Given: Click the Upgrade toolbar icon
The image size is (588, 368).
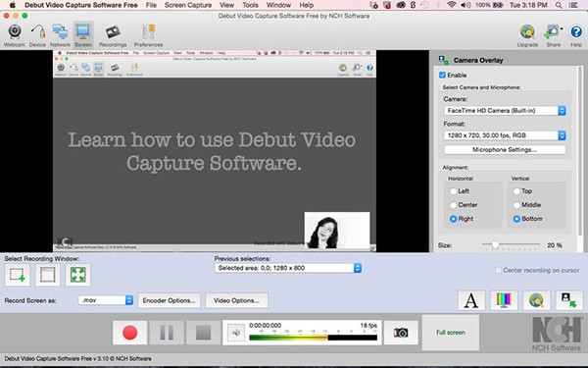Looking at the screenshot, I should [x=527, y=35].
